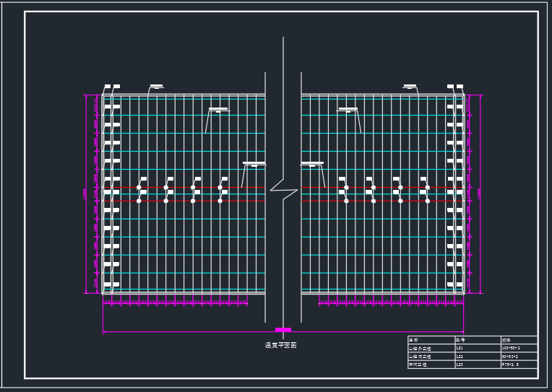Click the leader label at the top of the left plan
552x392 pixels.
tap(156, 87)
